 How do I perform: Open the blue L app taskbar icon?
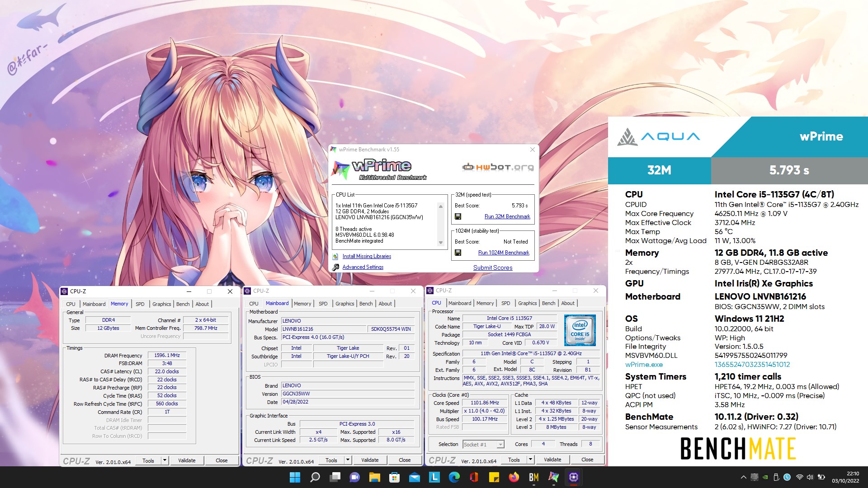pos(434,477)
